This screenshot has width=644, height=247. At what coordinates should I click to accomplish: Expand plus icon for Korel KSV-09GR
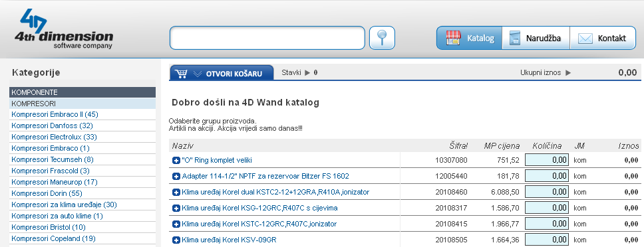pos(176,240)
